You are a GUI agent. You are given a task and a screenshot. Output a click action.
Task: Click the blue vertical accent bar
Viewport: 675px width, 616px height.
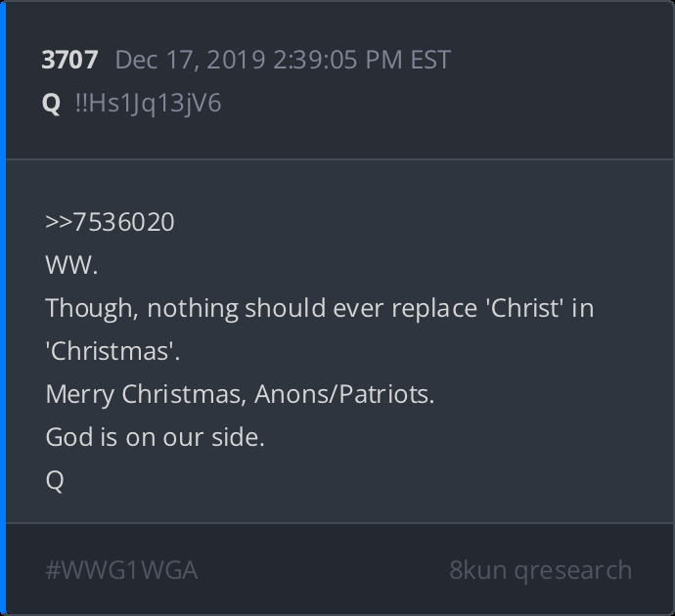pyautogui.click(x=3, y=308)
